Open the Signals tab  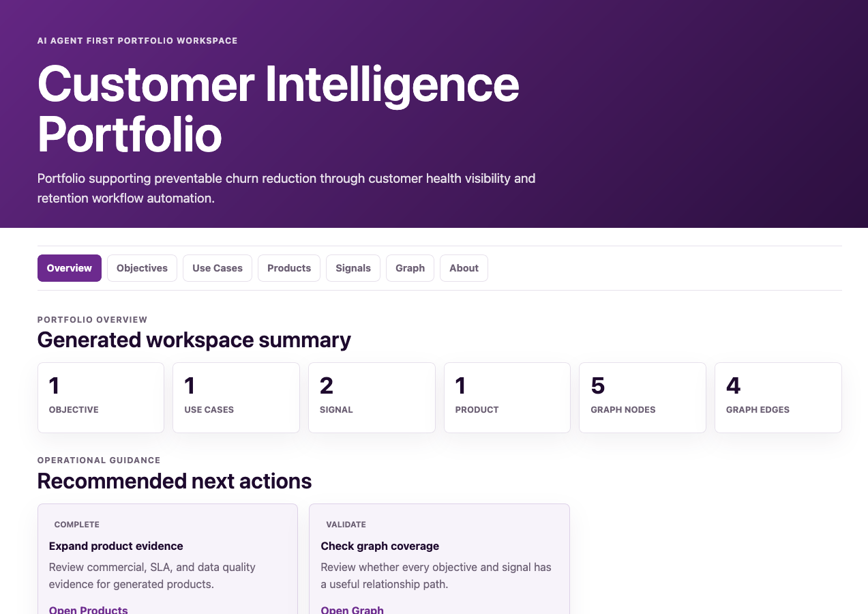point(353,268)
